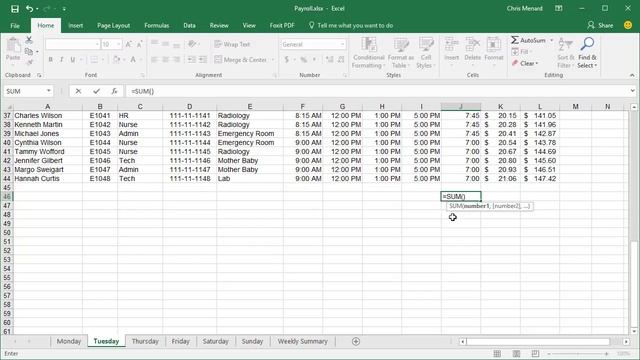
Task: Toggle Underline formatting
Action: [73, 60]
